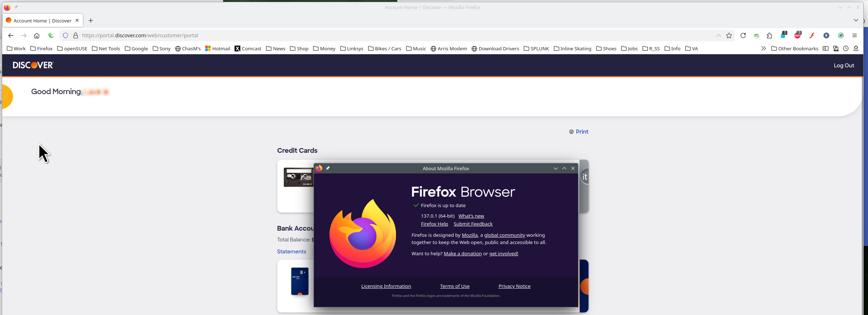Reload the current page
Screen dimensions: 868x315
(743, 35)
